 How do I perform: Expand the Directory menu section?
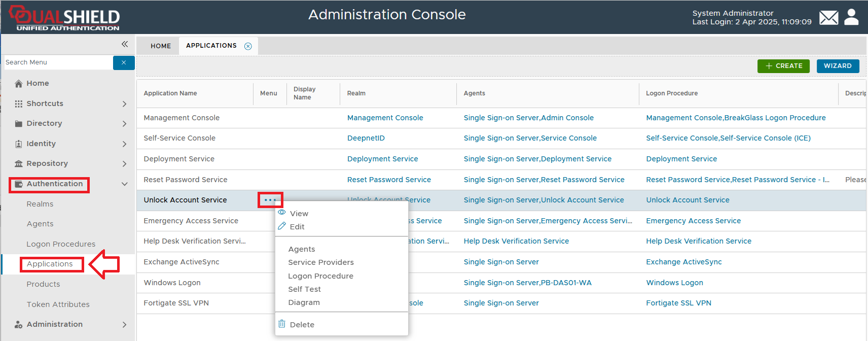[125, 124]
